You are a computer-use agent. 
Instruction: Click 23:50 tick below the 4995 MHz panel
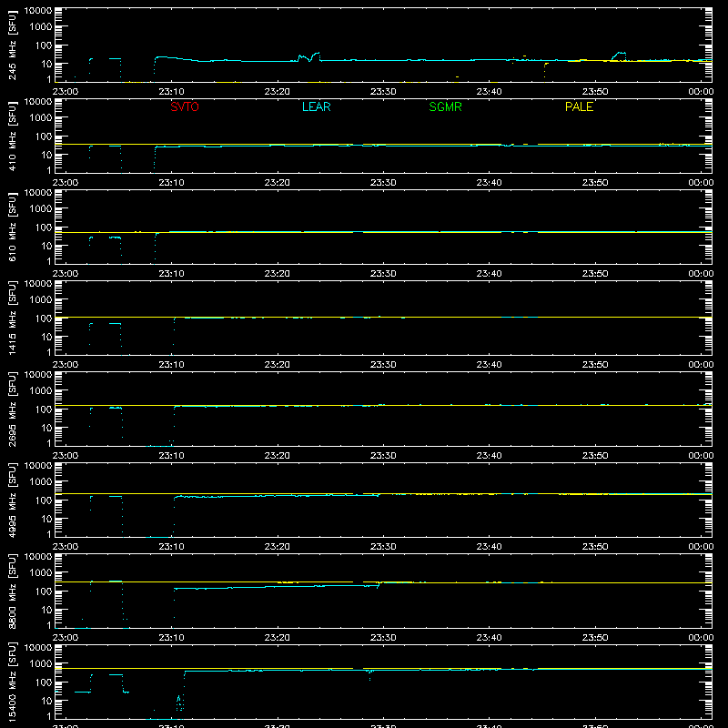click(595, 547)
